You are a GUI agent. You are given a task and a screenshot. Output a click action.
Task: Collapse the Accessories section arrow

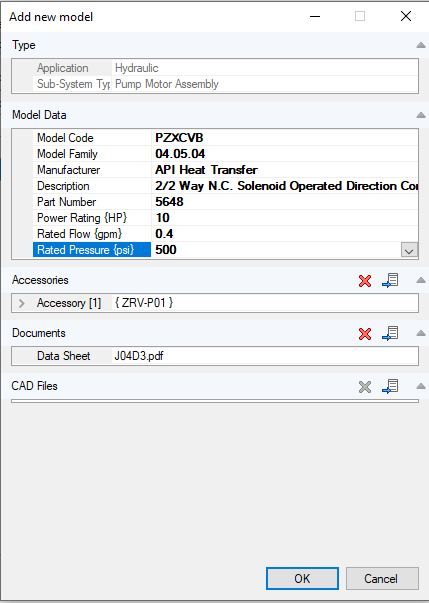[421, 280]
